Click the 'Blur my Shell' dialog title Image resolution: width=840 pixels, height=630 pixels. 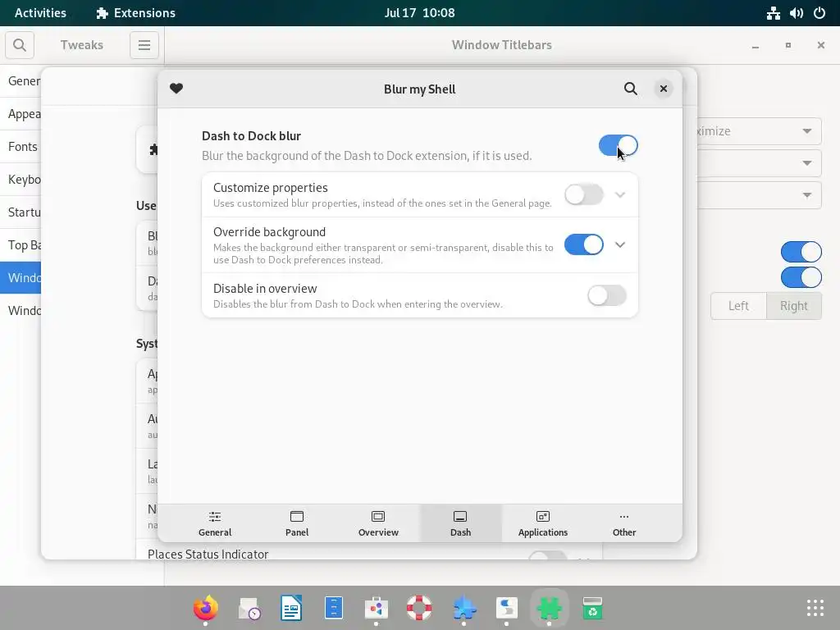[x=419, y=89]
